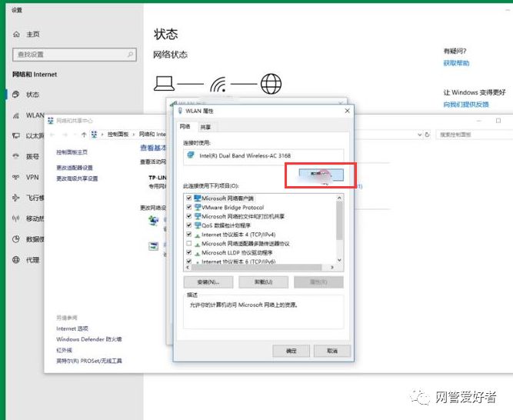Screen dimensions: 513x420
Task: Confirm with the OK button in WLAN properties
Action: click(x=291, y=351)
